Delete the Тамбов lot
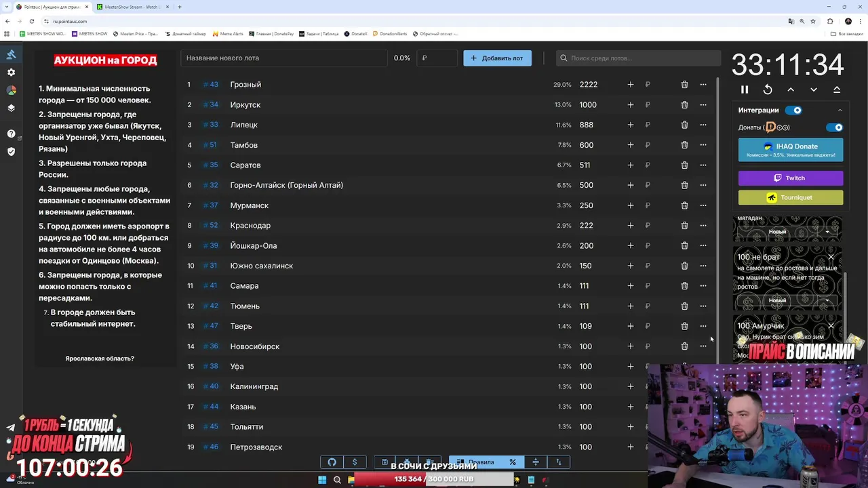The image size is (868, 488). pos(684,145)
